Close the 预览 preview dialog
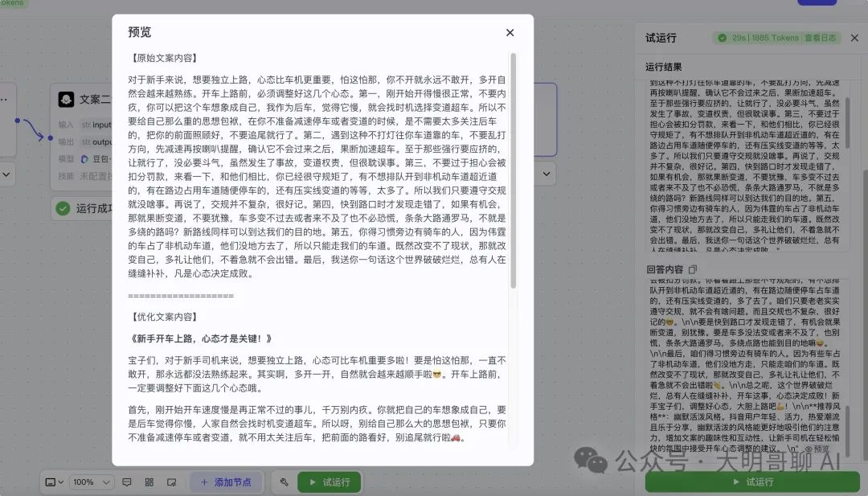The image size is (868, 496). pos(510,33)
